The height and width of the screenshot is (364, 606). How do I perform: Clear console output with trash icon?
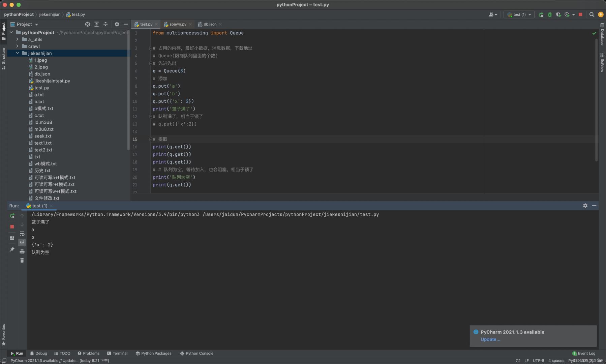(22, 260)
